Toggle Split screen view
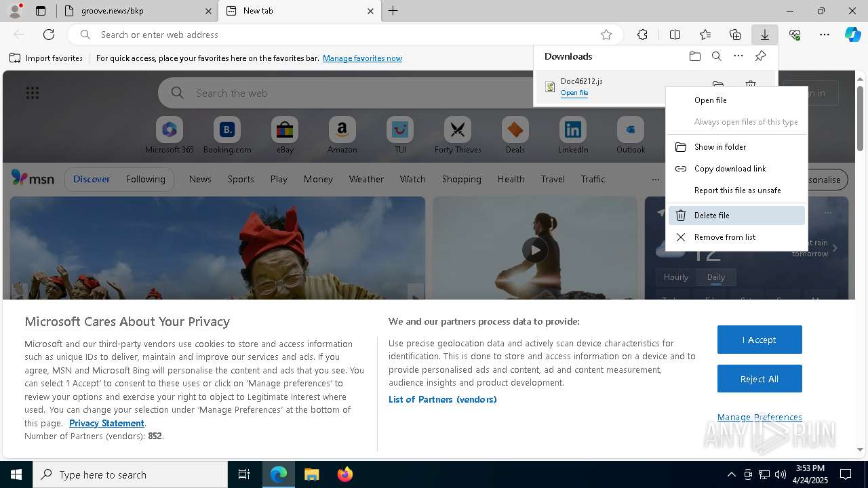Viewport: 868px width, 488px height. coord(675,35)
